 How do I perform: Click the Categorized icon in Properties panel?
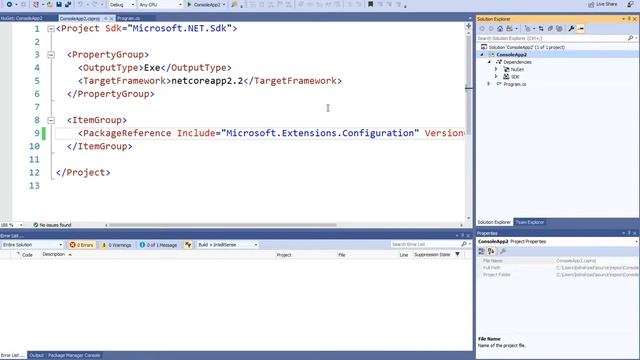(x=482, y=251)
